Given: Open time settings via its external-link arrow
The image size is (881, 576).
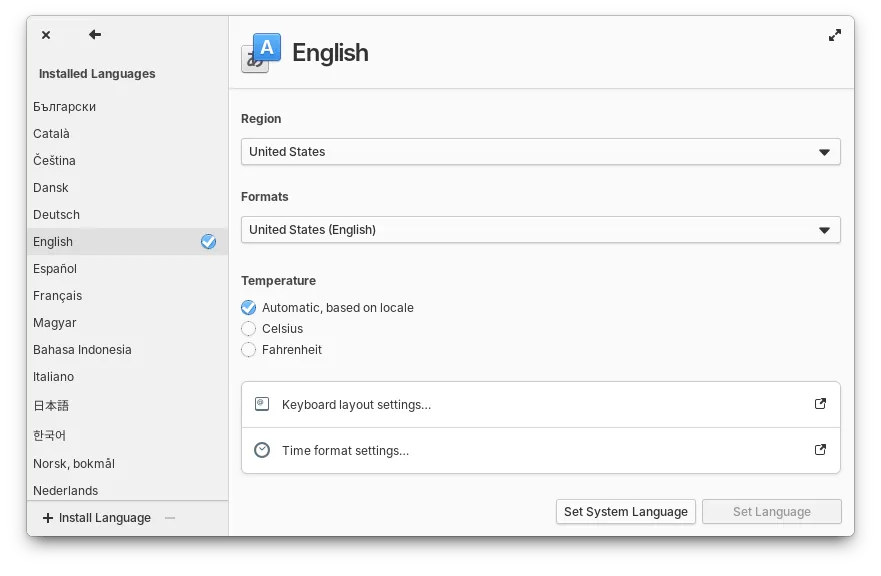Looking at the screenshot, I should (x=820, y=450).
